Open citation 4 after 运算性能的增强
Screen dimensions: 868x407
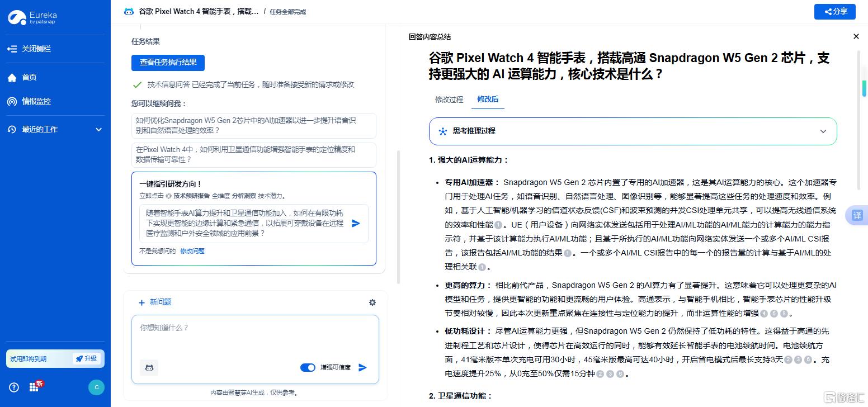click(x=764, y=314)
